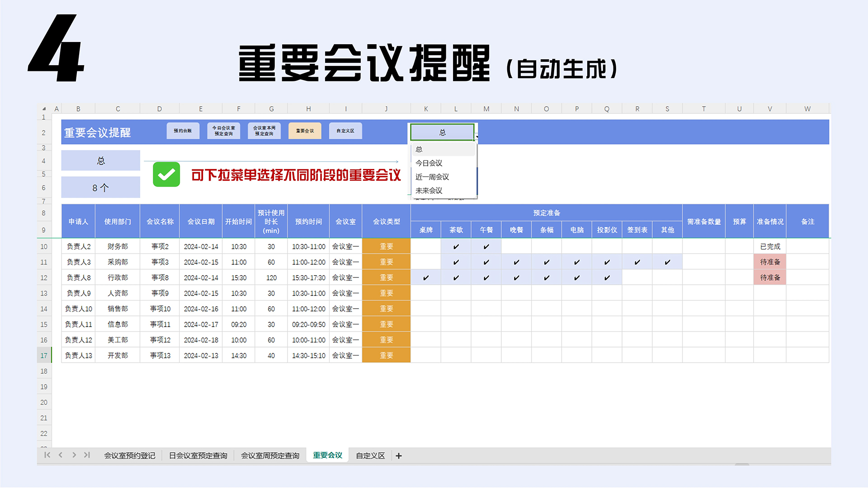
Task: Click select-all corner triangle of spreadsheet
Action: 44,109
